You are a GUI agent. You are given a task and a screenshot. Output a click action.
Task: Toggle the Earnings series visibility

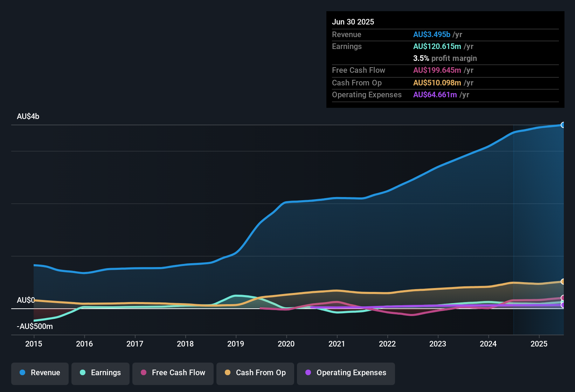(100, 373)
